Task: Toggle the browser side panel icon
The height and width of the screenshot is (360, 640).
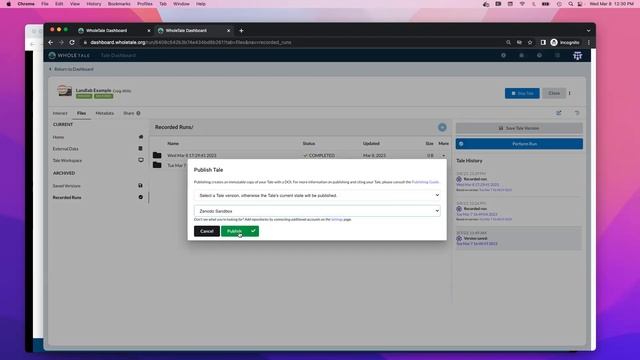Action: [x=543, y=42]
